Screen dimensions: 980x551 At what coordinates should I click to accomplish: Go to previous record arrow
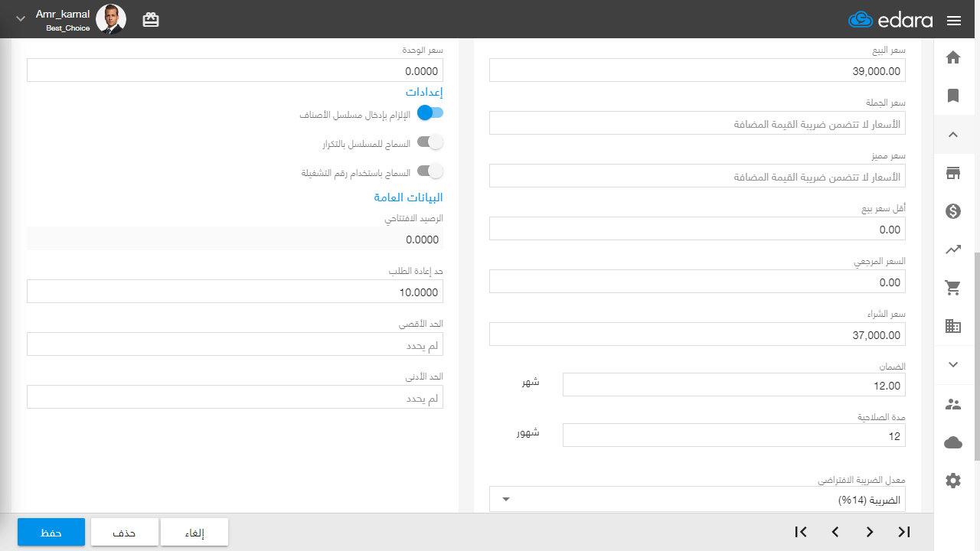point(835,532)
